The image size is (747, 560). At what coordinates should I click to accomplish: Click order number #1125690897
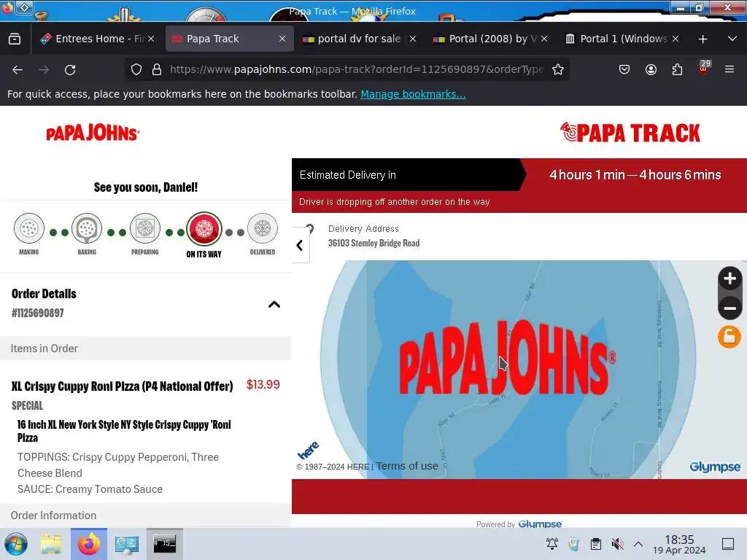pos(38,313)
